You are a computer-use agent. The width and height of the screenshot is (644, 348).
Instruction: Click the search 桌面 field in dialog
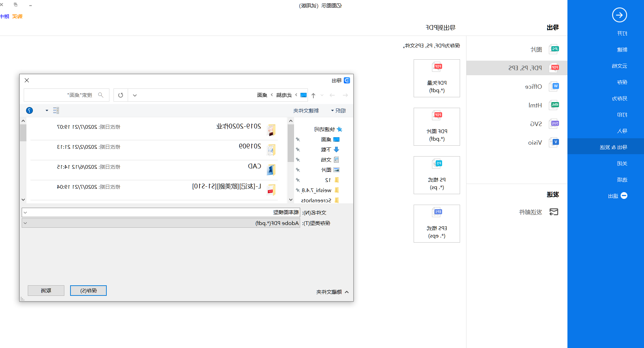[66, 95]
